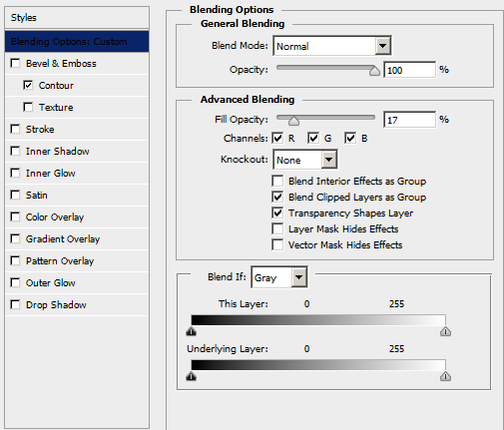The image size is (504, 430).
Task: Select Blending Options: Custom entry
Action: [x=77, y=41]
